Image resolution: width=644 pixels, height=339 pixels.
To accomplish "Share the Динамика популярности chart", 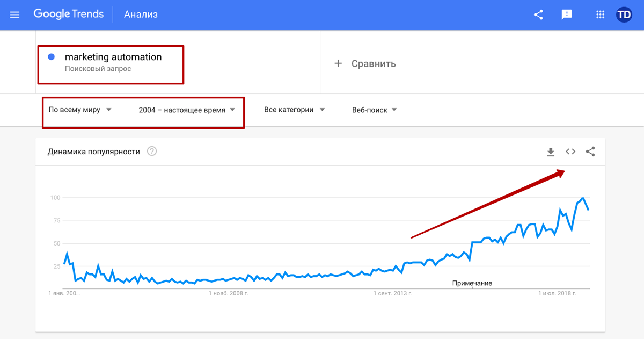I will [590, 152].
